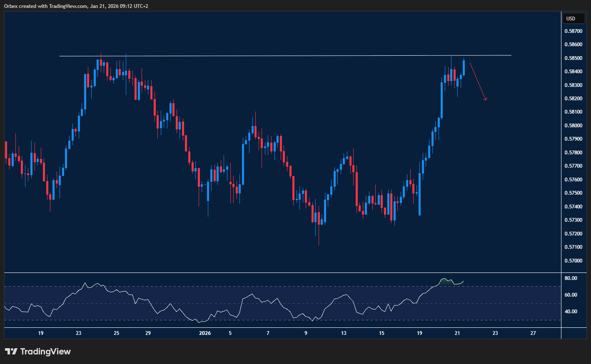Select the USD currency label
Image resolution: width=591 pixels, height=364 pixels.
[x=574, y=18]
